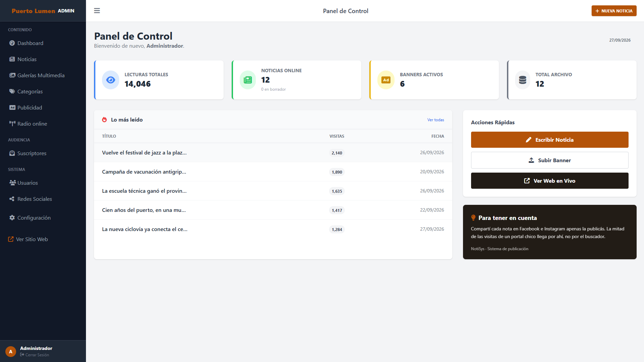Open Galerías Multimedia menu entry

[x=43, y=75]
